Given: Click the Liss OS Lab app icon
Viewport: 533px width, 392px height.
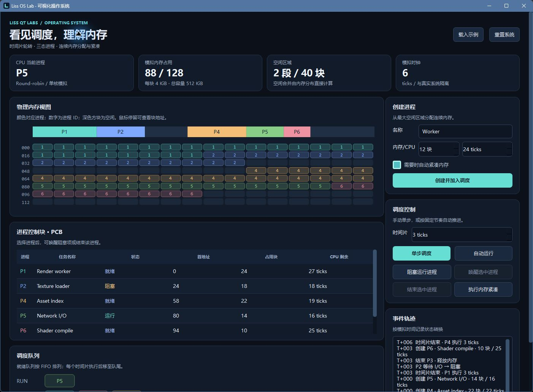Looking at the screenshot, I should [6, 6].
